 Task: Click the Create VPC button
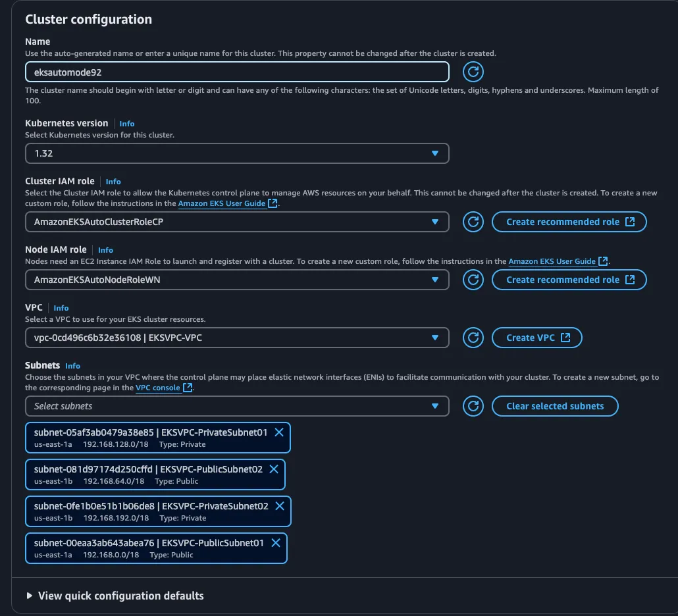536,338
